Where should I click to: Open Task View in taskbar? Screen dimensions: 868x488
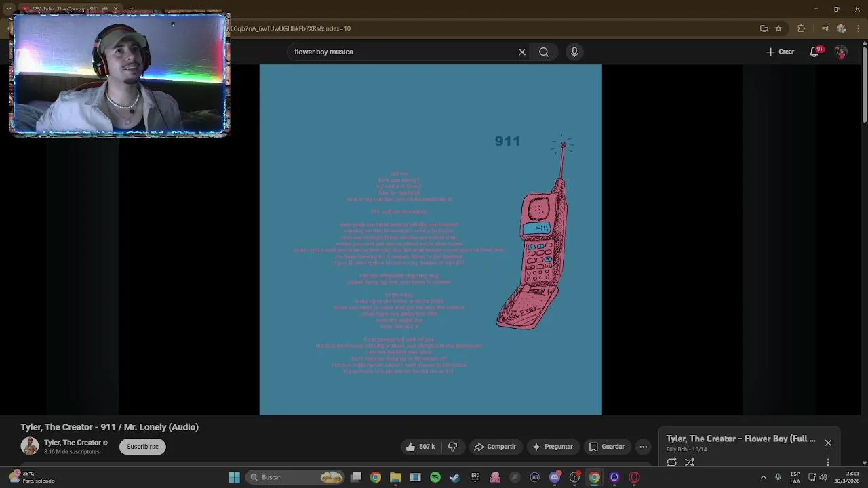click(356, 477)
